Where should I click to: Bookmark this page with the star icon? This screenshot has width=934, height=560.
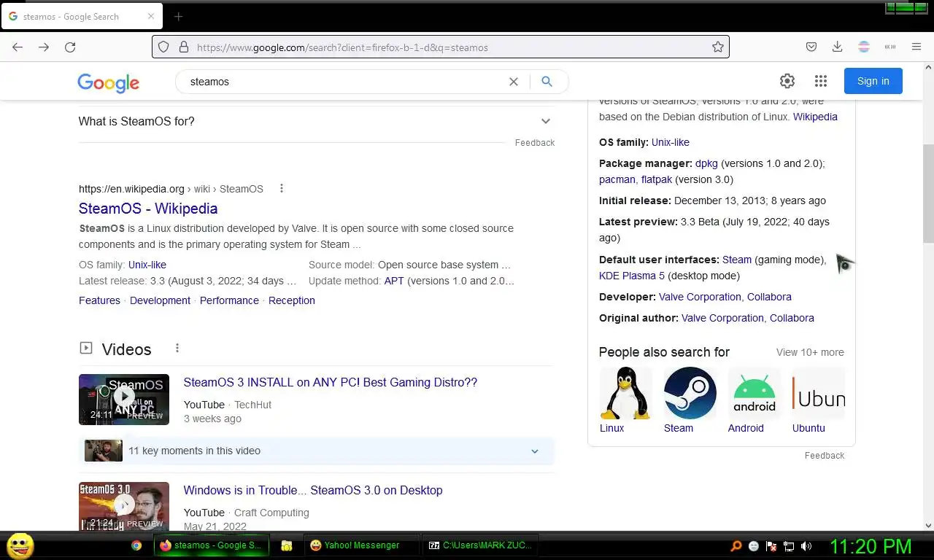click(718, 47)
